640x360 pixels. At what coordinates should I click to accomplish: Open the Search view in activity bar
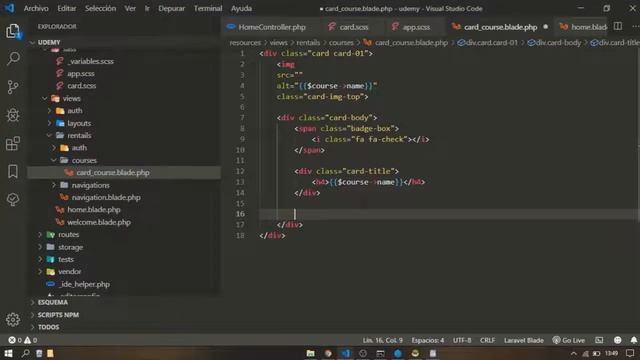tap(13, 58)
